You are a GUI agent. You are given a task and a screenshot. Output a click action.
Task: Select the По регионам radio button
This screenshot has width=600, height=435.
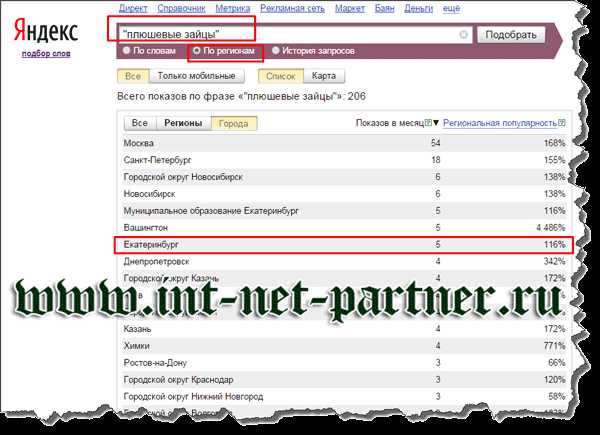pyautogui.click(x=196, y=51)
